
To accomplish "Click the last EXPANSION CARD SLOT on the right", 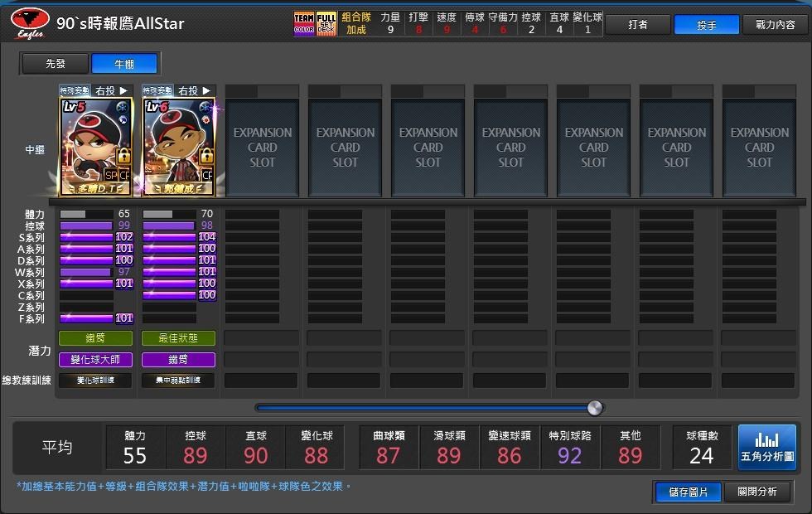I will coord(759,148).
